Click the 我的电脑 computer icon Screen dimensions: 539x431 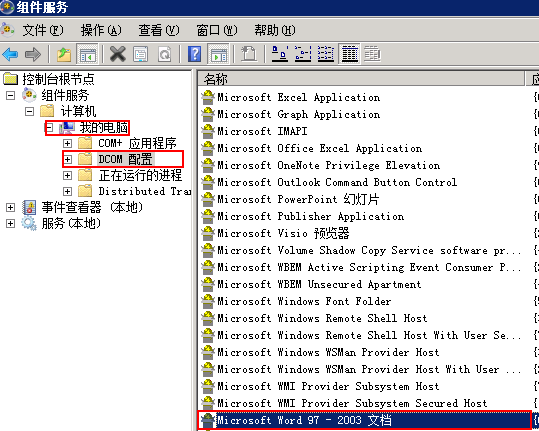[x=67, y=128]
